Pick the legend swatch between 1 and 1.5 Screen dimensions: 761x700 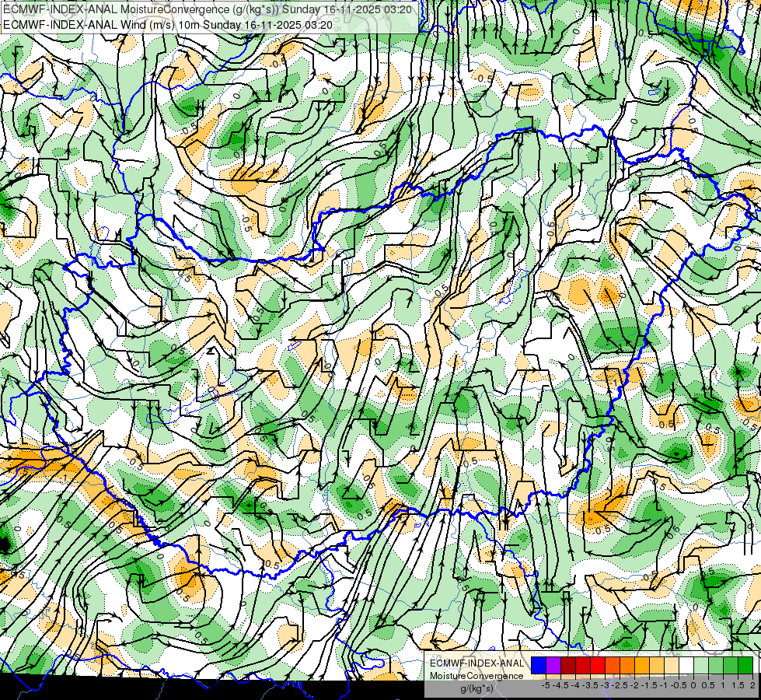click(x=731, y=666)
